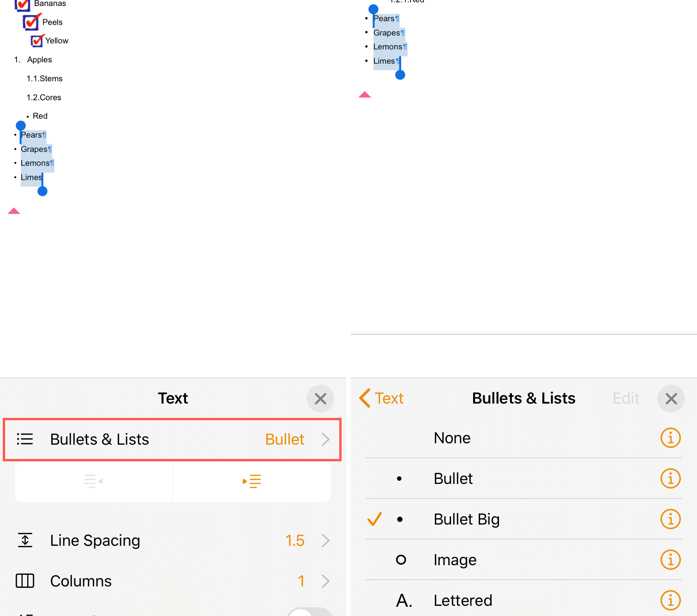Close the Bullets & Lists panel

pyautogui.click(x=671, y=399)
